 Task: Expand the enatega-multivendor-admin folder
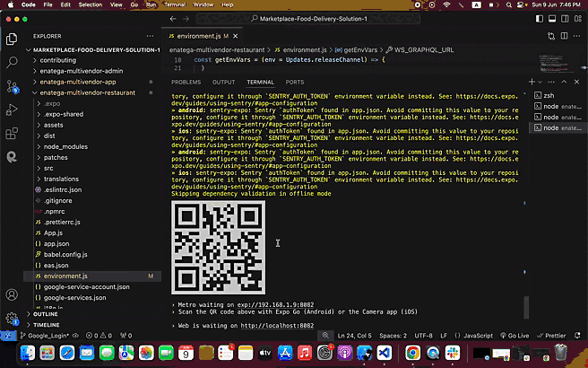coord(82,70)
